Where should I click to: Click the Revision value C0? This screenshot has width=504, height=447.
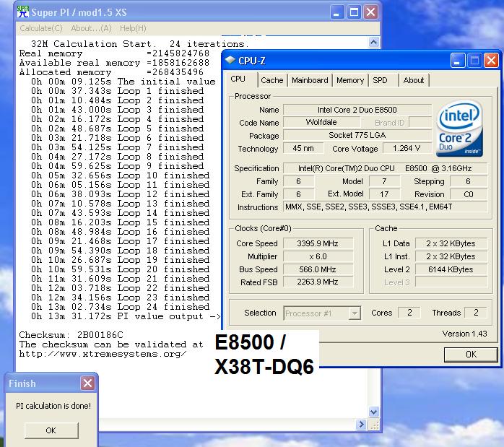469,194
